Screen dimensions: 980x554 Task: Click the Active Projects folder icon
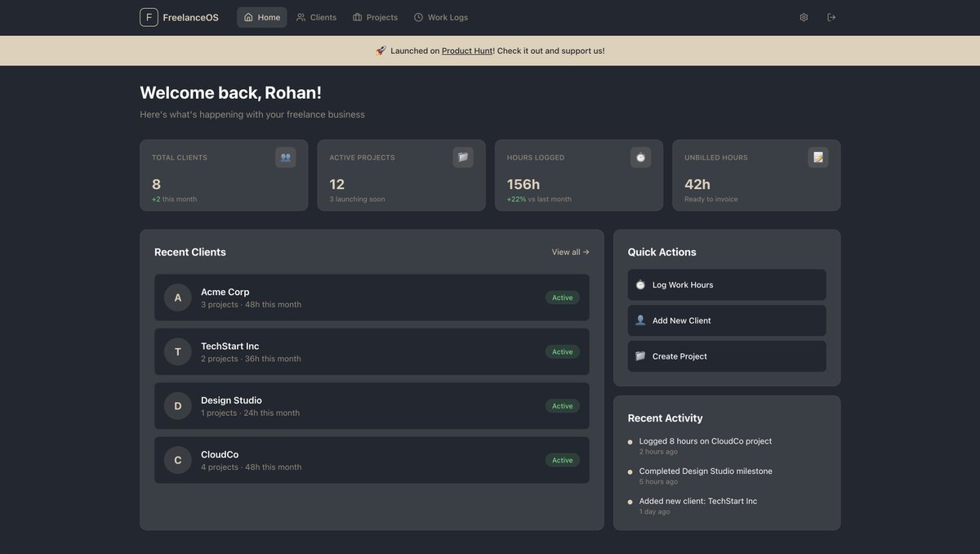click(x=463, y=158)
